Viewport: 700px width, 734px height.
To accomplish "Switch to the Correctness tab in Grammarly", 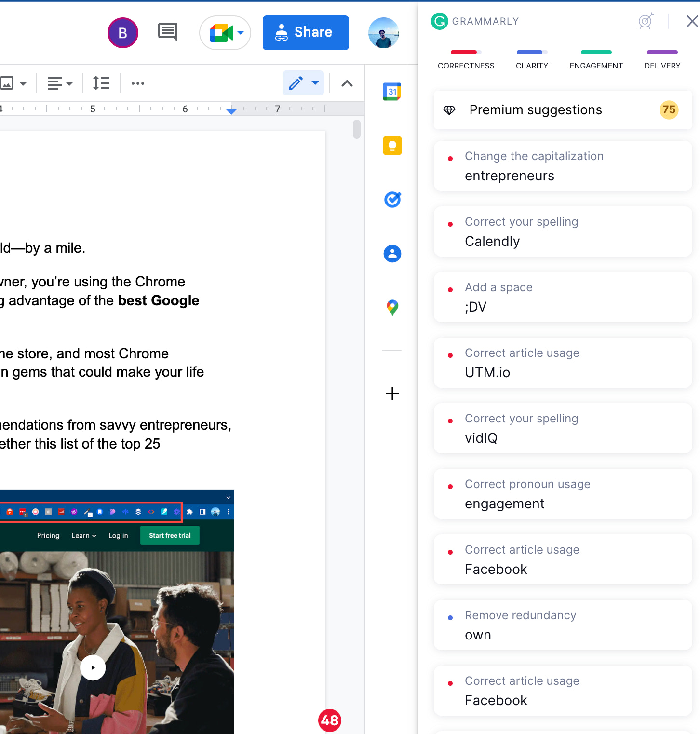I will tap(466, 59).
